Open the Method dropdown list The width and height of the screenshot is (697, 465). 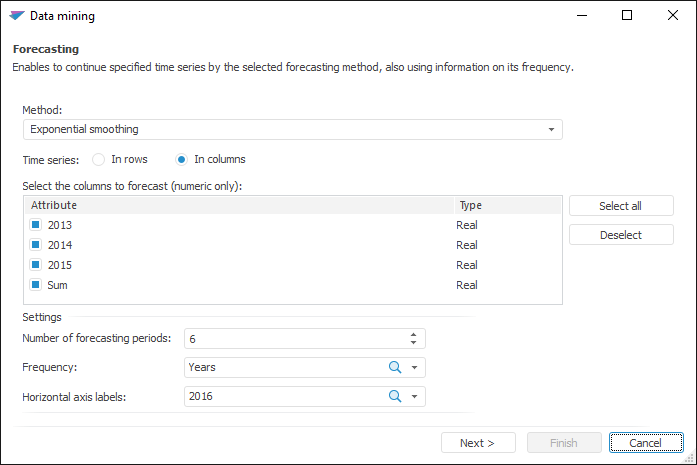551,130
